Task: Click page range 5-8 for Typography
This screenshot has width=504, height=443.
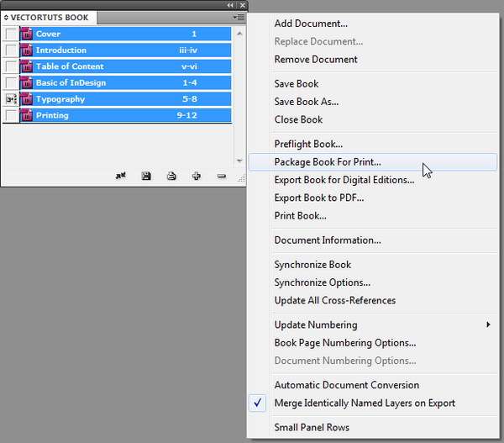Action: point(190,98)
